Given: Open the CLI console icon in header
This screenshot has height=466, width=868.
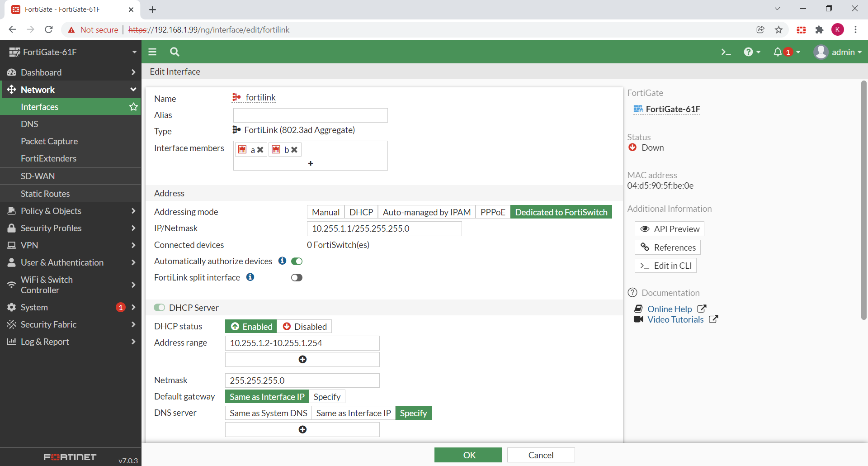Looking at the screenshot, I should point(726,52).
